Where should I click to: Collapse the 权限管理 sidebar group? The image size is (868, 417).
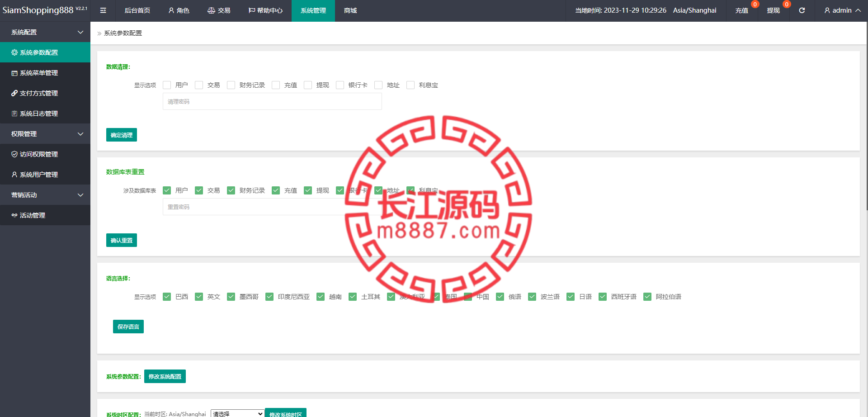45,134
